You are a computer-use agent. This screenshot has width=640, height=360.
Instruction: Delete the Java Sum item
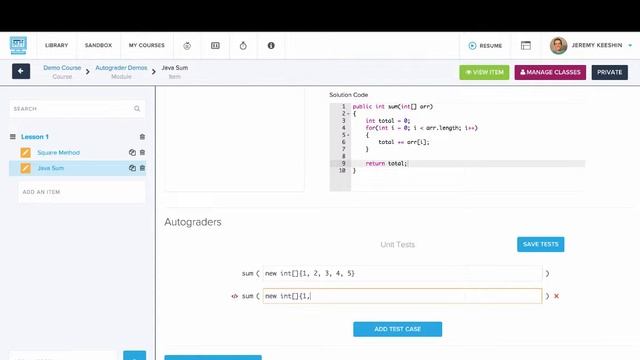[142, 168]
